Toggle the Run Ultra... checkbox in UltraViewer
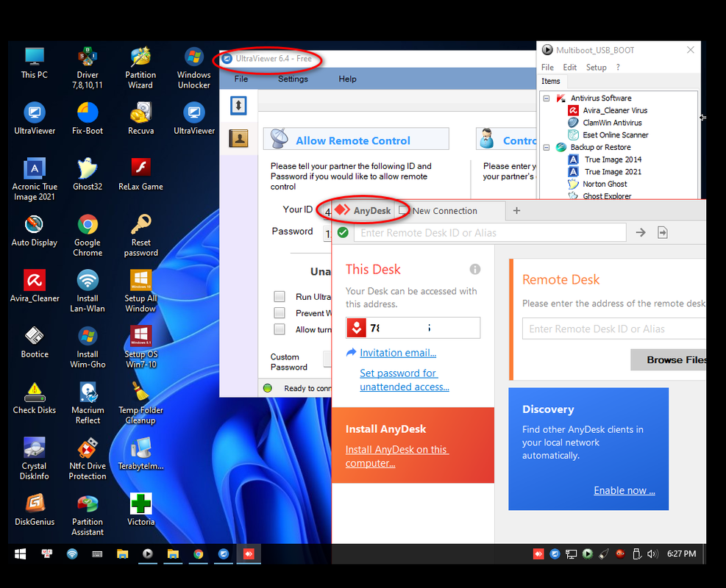The width and height of the screenshot is (726, 588). 280,296
